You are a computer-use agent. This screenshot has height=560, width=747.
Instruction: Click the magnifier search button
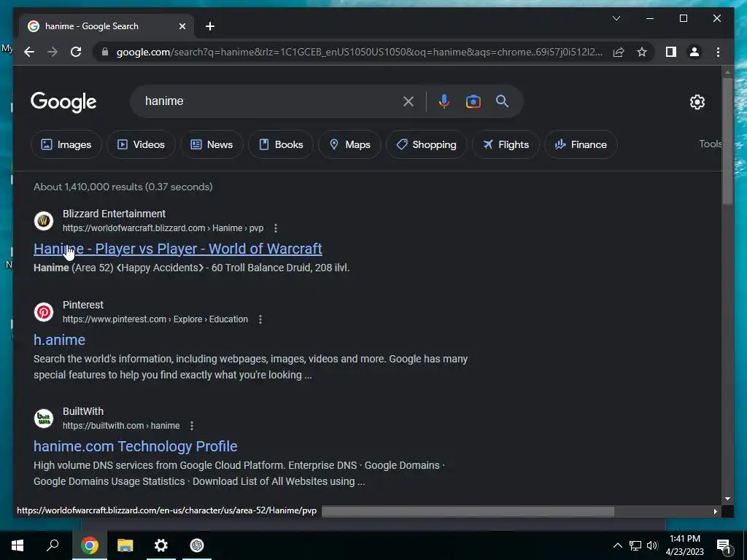(x=502, y=101)
